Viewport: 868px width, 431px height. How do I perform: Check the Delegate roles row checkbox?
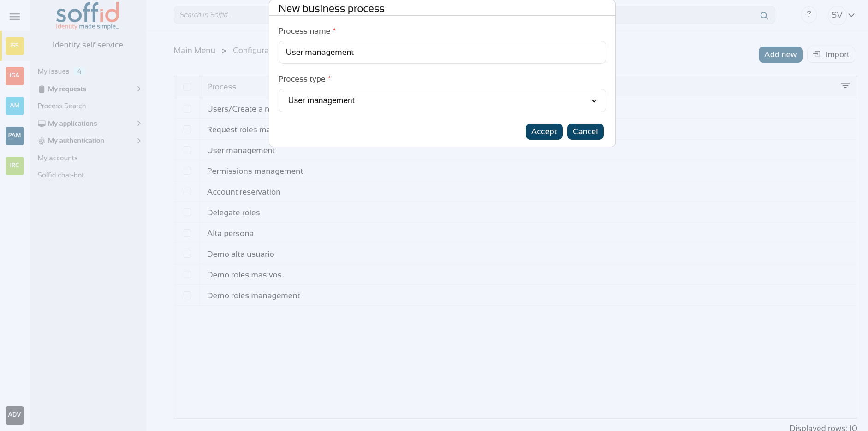click(187, 213)
